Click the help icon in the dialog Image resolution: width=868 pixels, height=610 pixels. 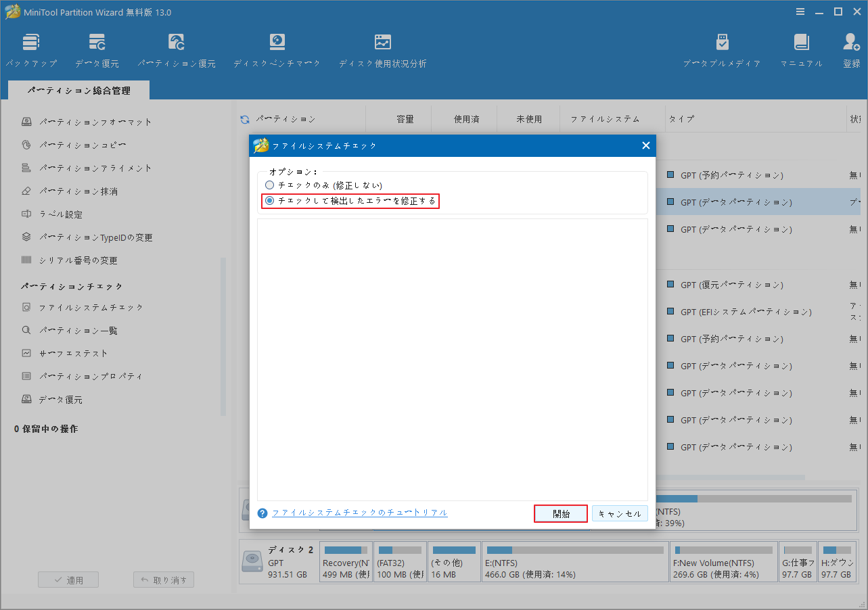point(262,513)
